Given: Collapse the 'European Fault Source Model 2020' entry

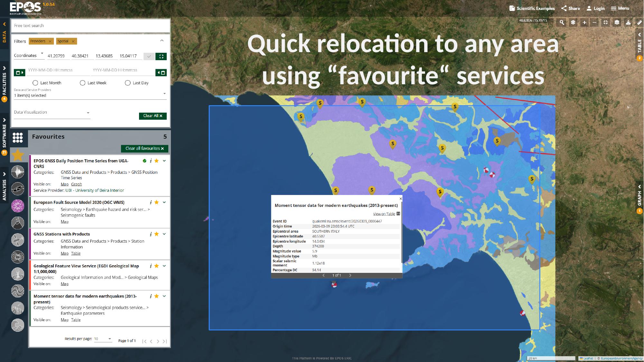Looking at the screenshot, I should click(164, 202).
